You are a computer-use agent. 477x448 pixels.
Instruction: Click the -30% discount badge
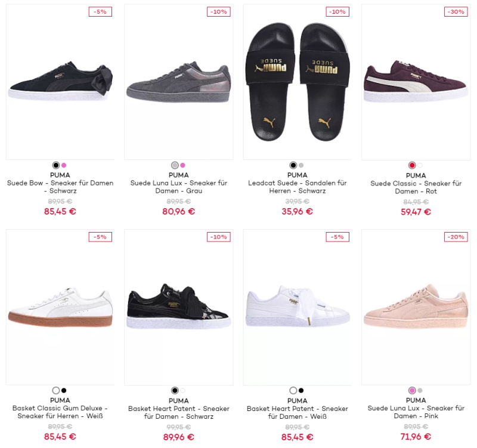click(x=456, y=12)
